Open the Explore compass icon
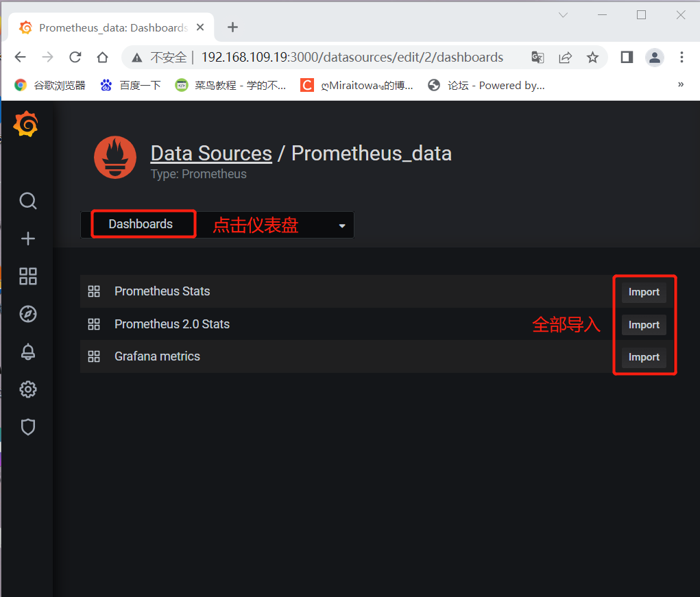This screenshot has height=597, width=700. point(28,314)
